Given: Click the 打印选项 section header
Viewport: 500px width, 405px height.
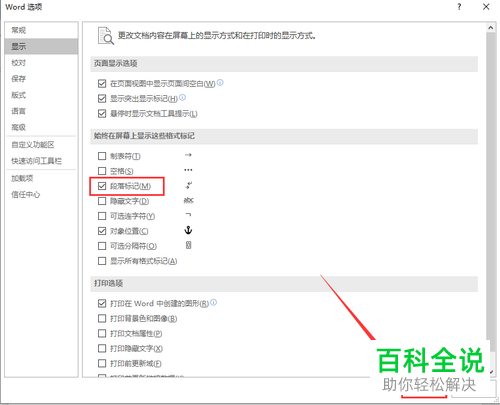Looking at the screenshot, I should pyautogui.click(x=284, y=283).
